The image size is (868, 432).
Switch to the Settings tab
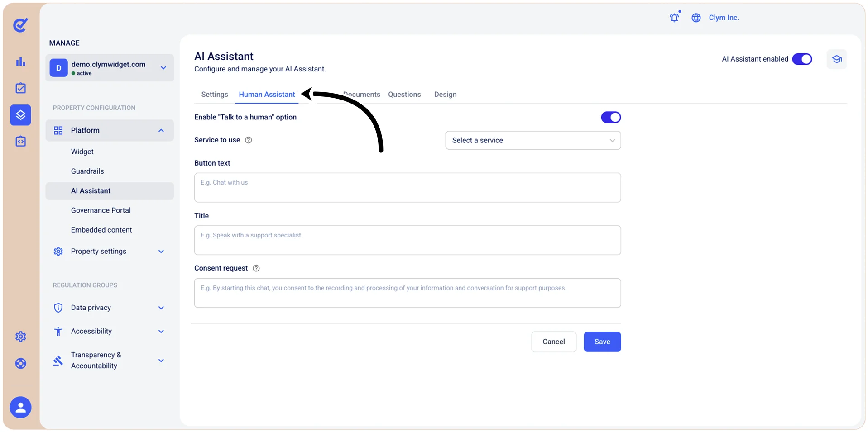(x=215, y=95)
